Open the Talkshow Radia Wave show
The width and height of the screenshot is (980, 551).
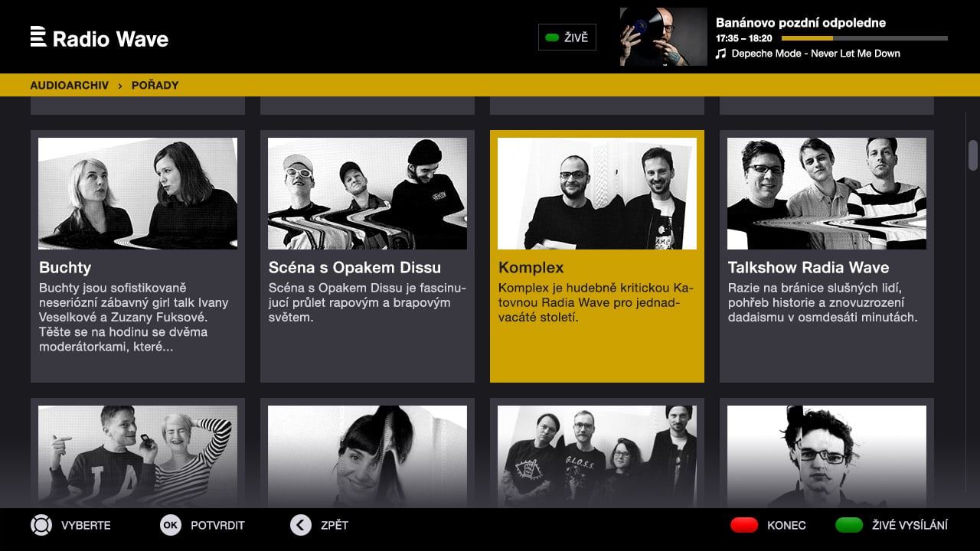pos(827,256)
